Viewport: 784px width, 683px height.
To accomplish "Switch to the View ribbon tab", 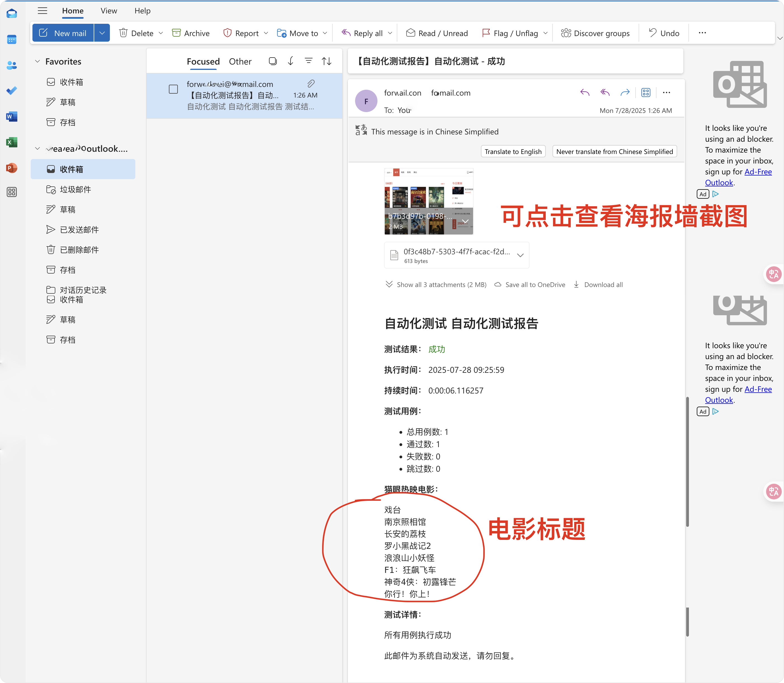I will 109,11.
